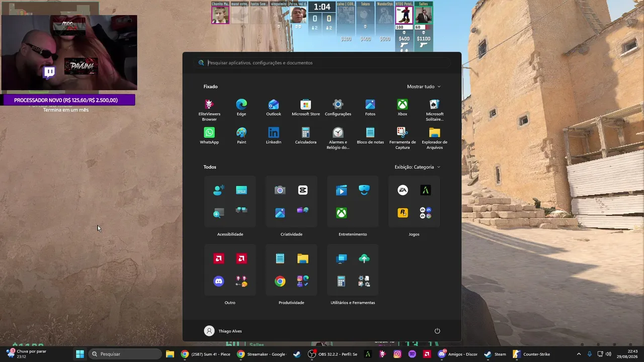Launch Rockstar Games in Jogos category
The image size is (644, 362).
click(x=403, y=213)
